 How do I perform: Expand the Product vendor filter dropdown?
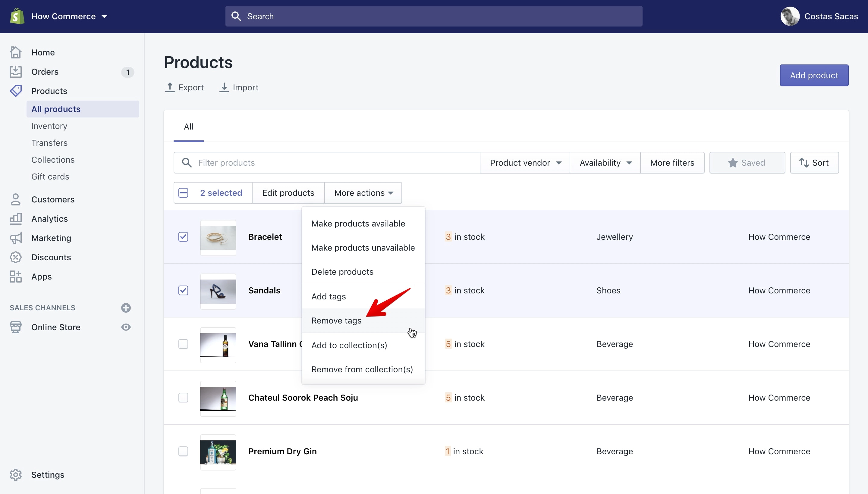point(525,163)
